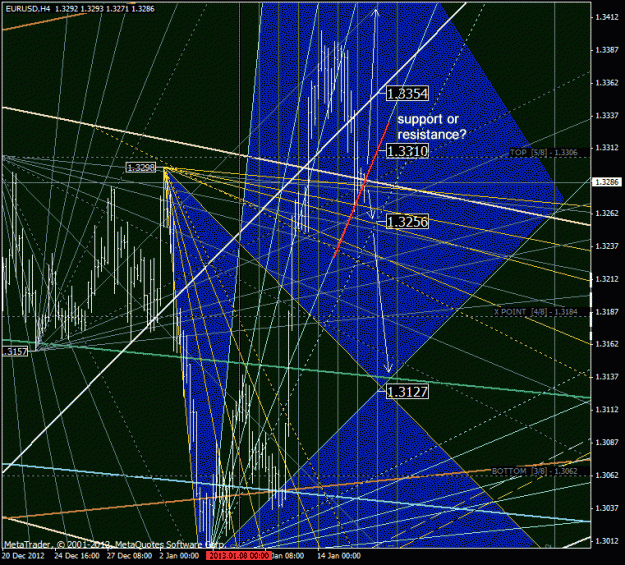Select the red trend line segment
The image size is (625, 565).
point(361,190)
